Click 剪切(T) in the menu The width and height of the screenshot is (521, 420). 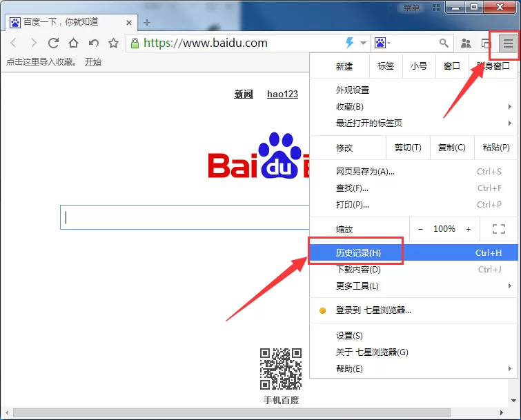[408, 148]
